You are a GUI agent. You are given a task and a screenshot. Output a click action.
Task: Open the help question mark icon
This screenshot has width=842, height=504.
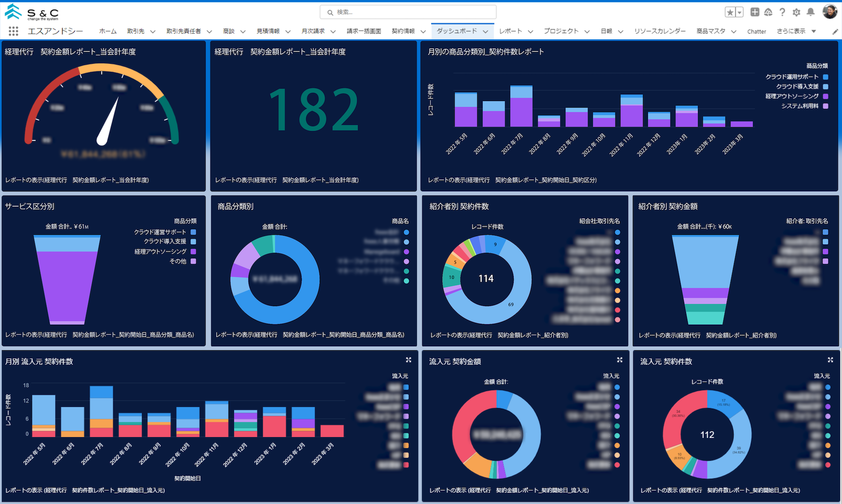point(783,12)
